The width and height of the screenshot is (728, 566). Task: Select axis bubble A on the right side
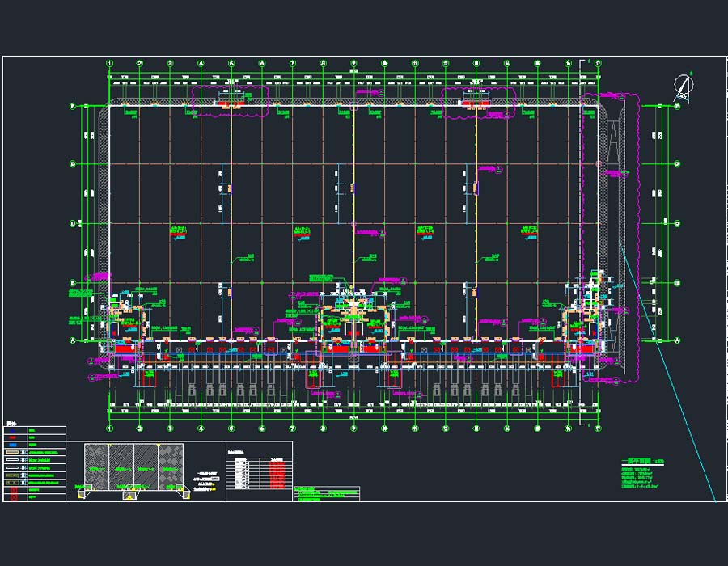click(677, 340)
